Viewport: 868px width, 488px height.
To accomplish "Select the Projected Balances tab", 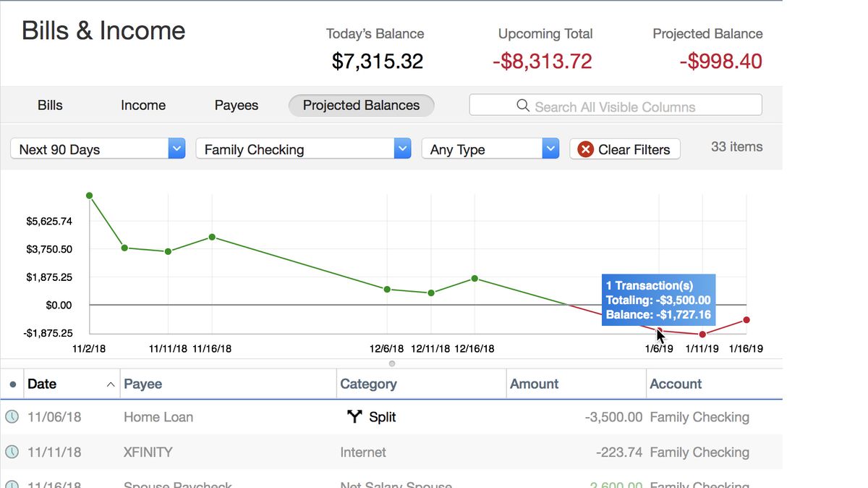I will 361,105.
